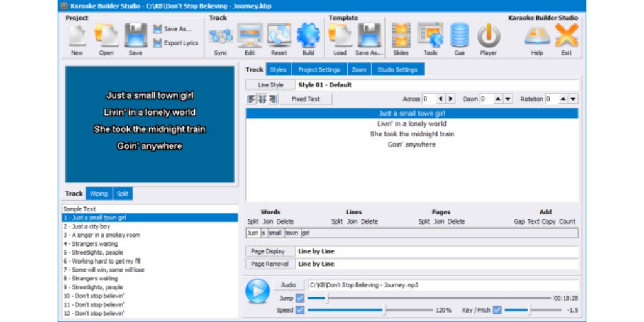
Task: Export Lyrics from the project
Action: (176, 43)
